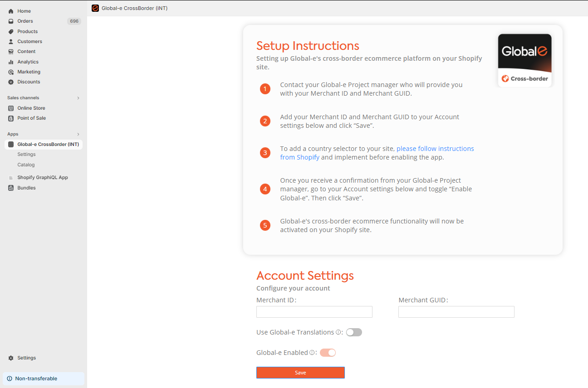Click inside the Merchant ID field
The image size is (588, 388).
click(x=314, y=312)
